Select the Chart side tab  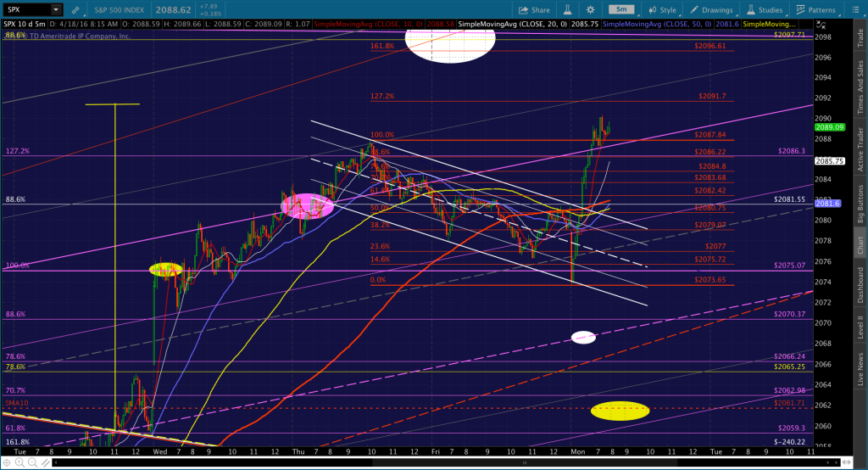[860, 244]
